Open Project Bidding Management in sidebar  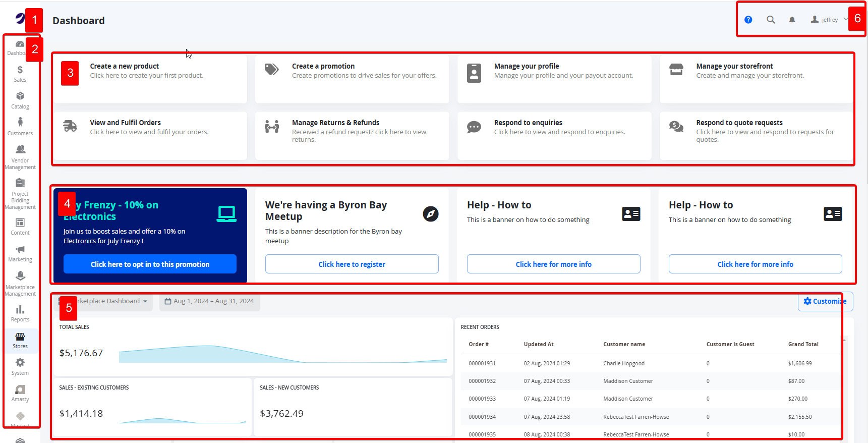click(20, 194)
